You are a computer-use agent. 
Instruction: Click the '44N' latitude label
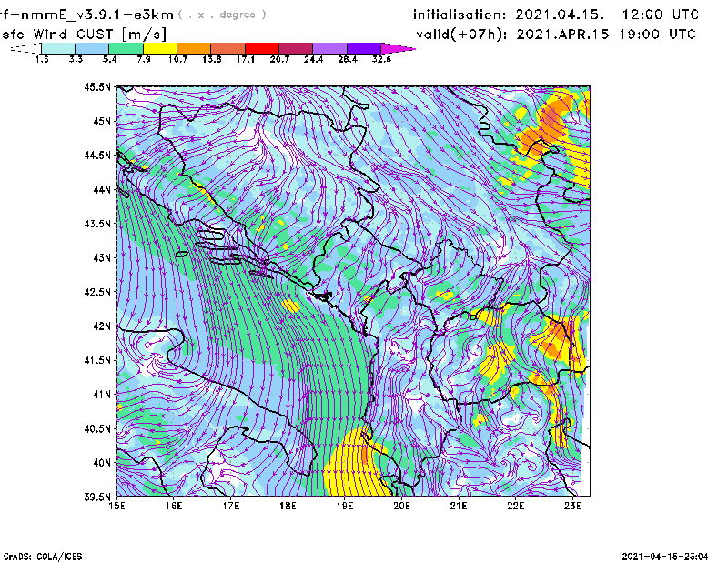[x=102, y=189]
